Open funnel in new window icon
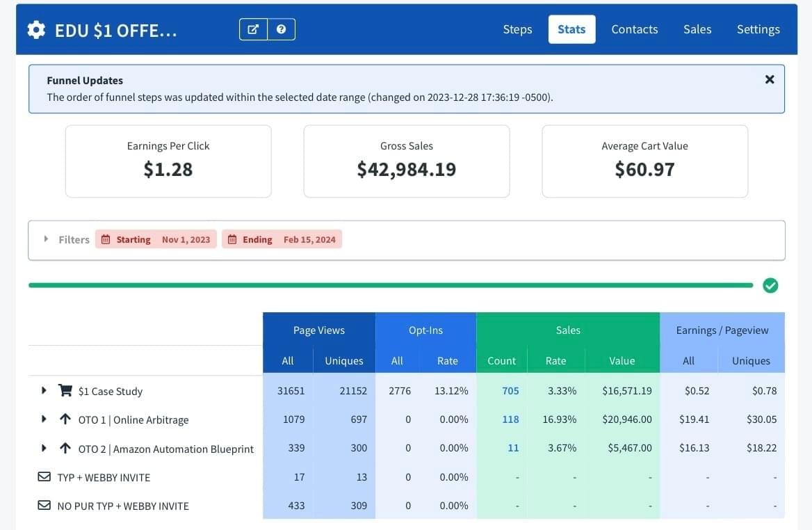Image resolution: width=812 pixels, height=530 pixels. click(254, 29)
